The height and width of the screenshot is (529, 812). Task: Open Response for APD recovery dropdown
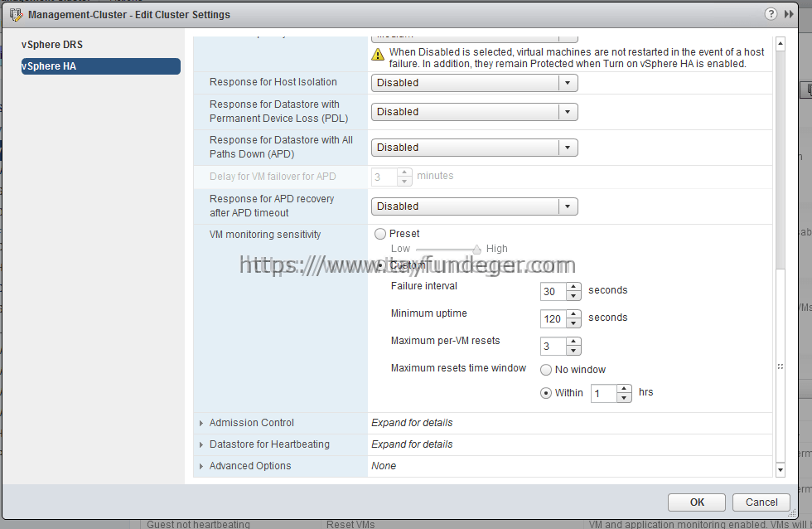point(474,206)
